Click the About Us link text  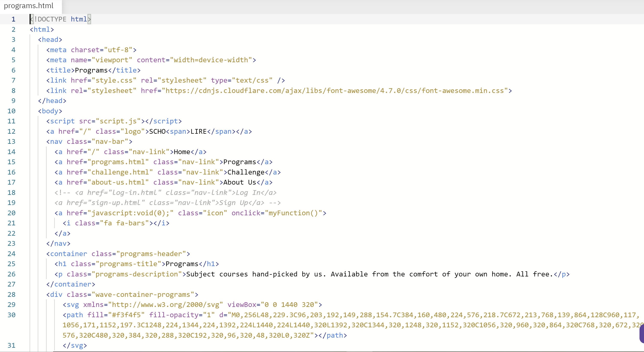click(x=240, y=182)
